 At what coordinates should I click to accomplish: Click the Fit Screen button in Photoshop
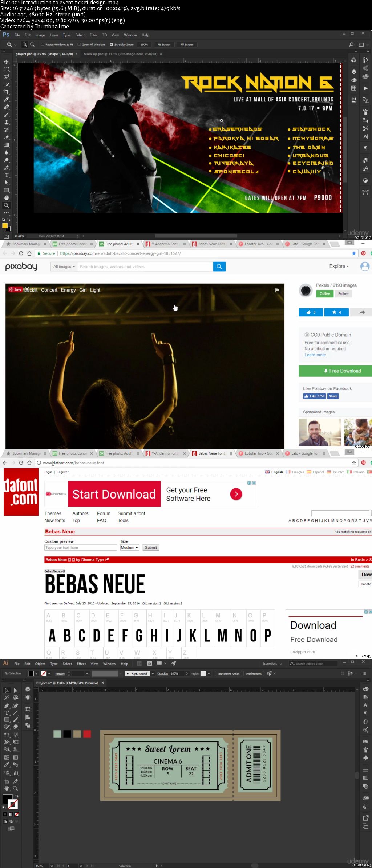(x=164, y=45)
